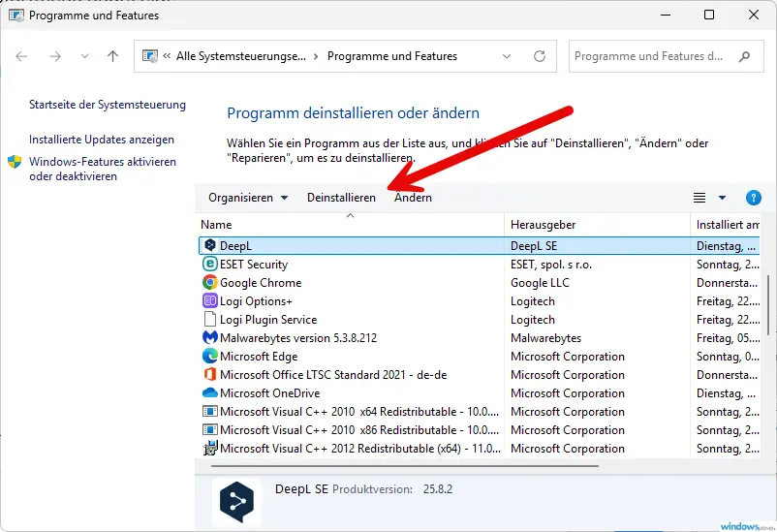Click the Google LLC publisher cell
Screen dimensions: 777x532
point(540,283)
